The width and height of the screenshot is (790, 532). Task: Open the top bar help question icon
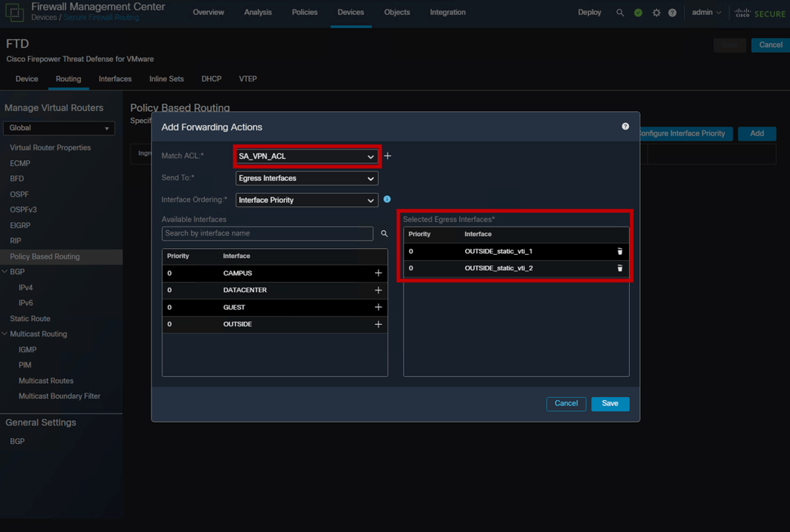click(x=672, y=13)
